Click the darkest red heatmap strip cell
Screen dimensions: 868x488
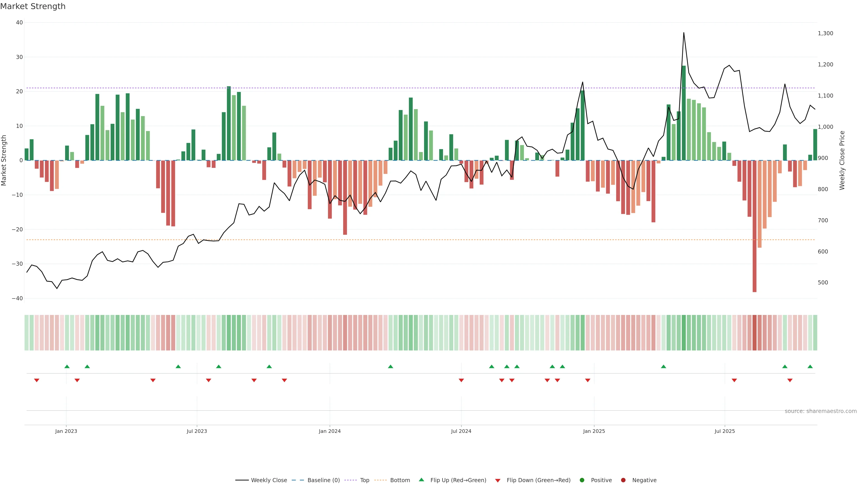[755, 332]
